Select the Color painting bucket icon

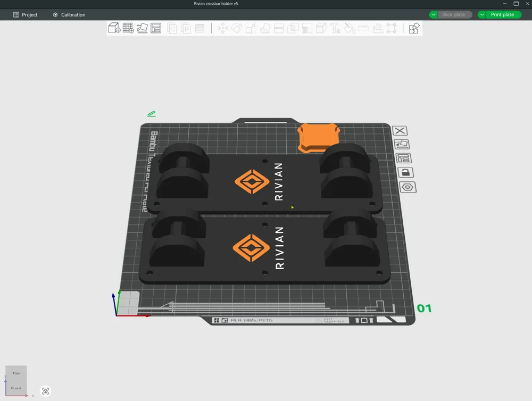[x=349, y=28]
